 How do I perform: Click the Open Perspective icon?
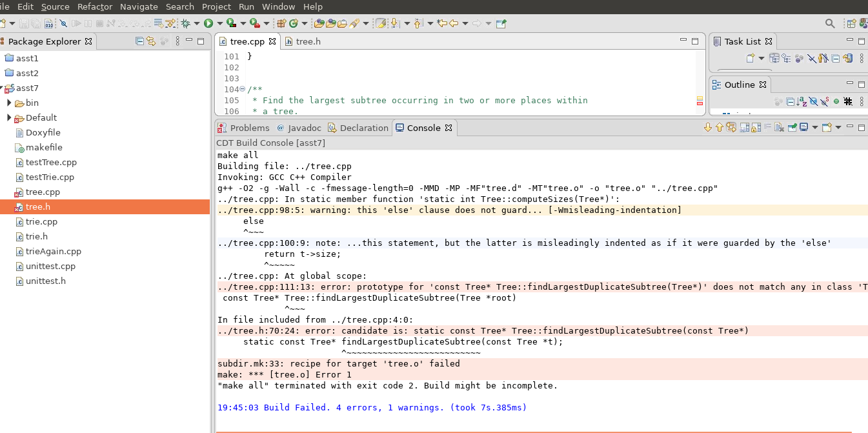pos(852,23)
